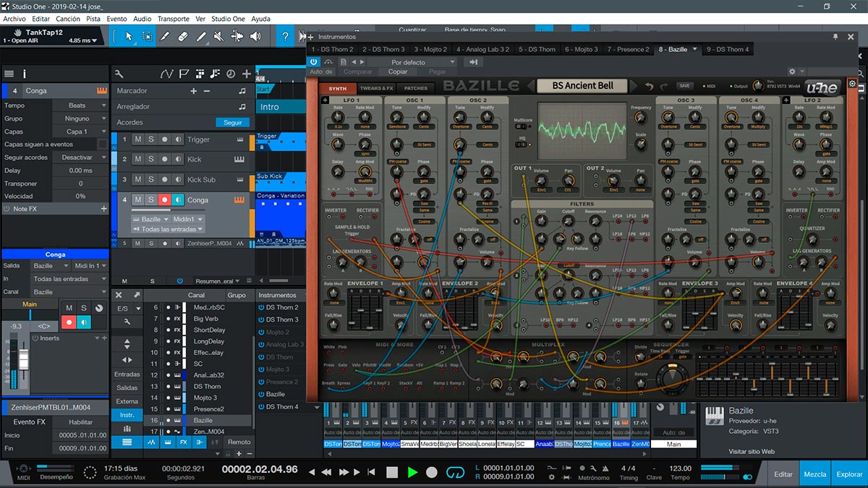Open the Transporte menu

[x=174, y=19]
